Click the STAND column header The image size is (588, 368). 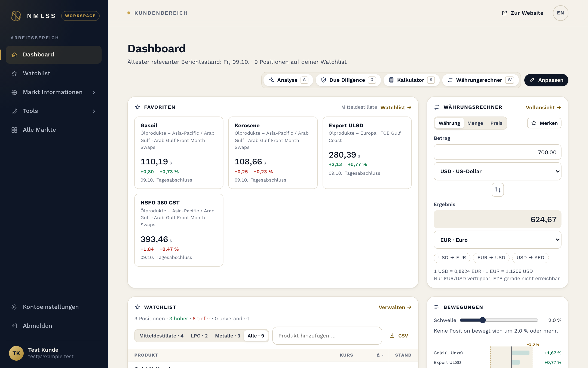pyautogui.click(x=403, y=355)
